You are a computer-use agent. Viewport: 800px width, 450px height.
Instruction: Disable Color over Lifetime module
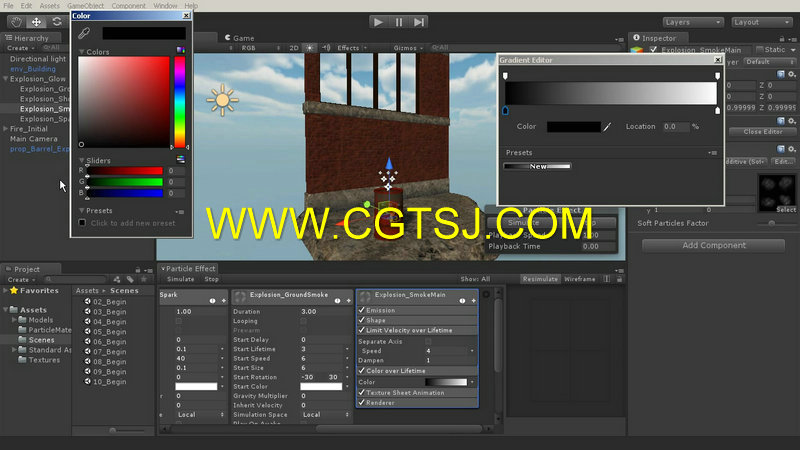coord(362,370)
